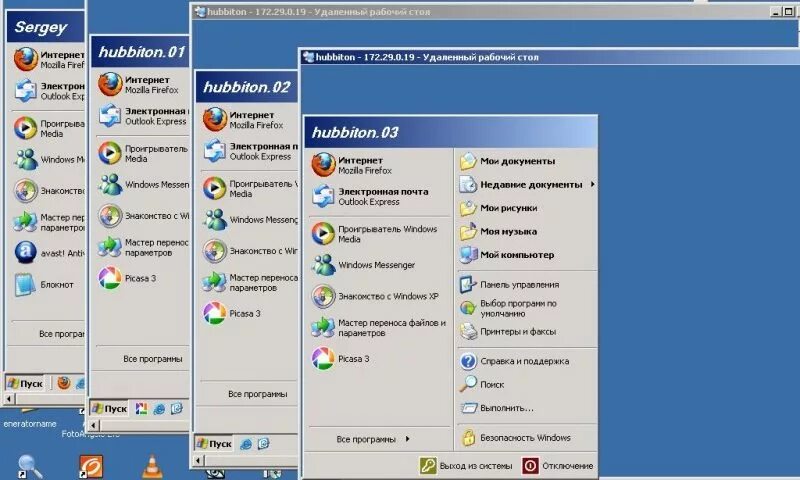Viewport: 800px width, 480px height.
Task: Open the Выполнить... run dialog
Action: pyautogui.click(x=526, y=408)
